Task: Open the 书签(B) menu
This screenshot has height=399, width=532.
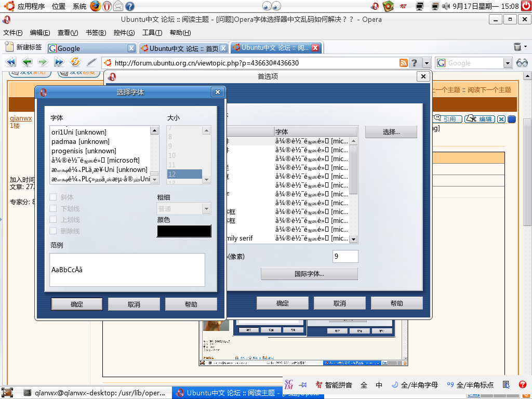Action: pyautogui.click(x=96, y=33)
